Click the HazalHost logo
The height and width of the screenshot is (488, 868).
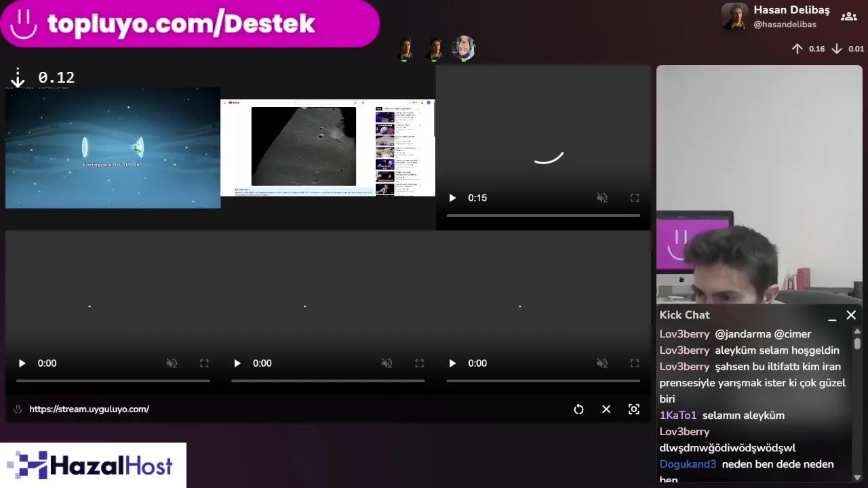93,466
